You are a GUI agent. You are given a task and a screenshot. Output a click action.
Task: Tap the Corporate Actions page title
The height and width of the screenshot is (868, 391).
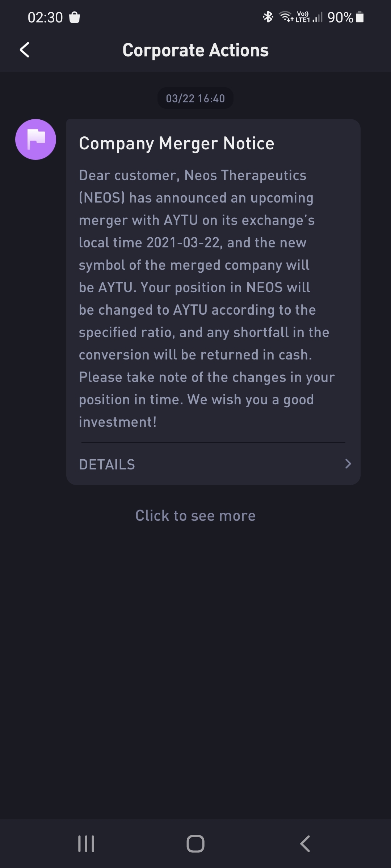pos(195,50)
